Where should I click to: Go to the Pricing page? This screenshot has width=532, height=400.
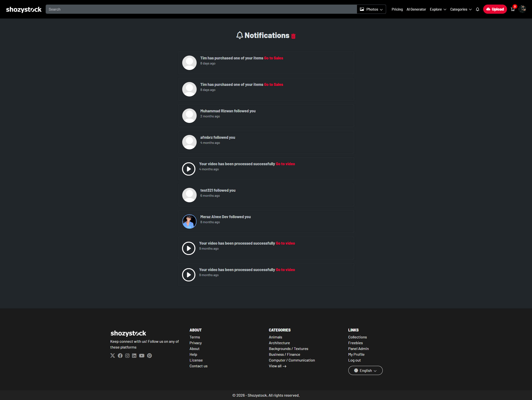397,9
